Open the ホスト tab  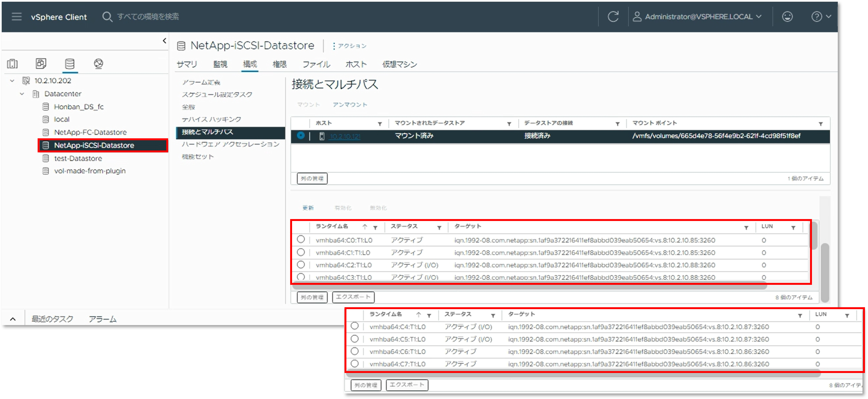356,64
